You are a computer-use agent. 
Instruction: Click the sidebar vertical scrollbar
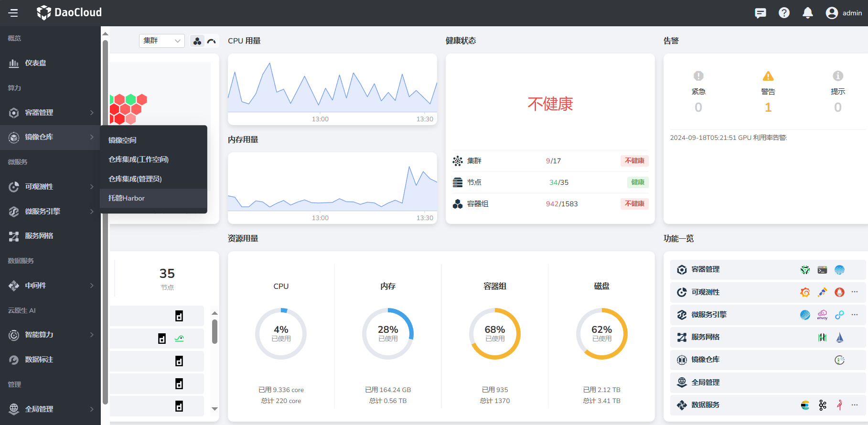[x=105, y=220]
